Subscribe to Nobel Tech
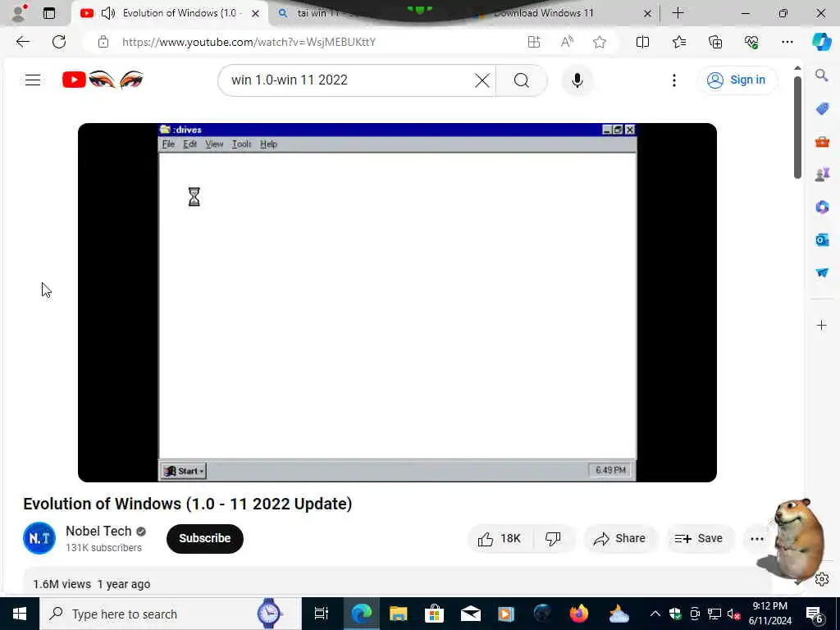The height and width of the screenshot is (630, 840). pyautogui.click(x=204, y=538)
